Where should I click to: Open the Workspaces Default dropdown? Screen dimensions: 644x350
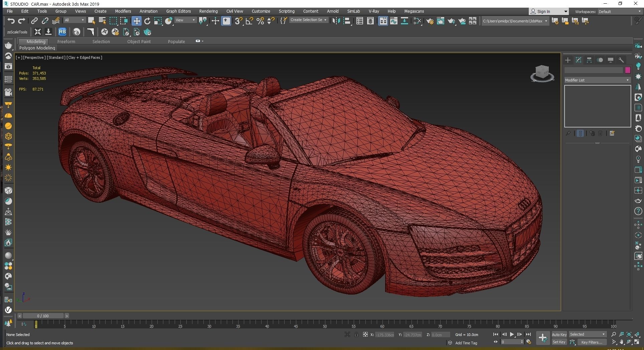(x=619, y=12)
